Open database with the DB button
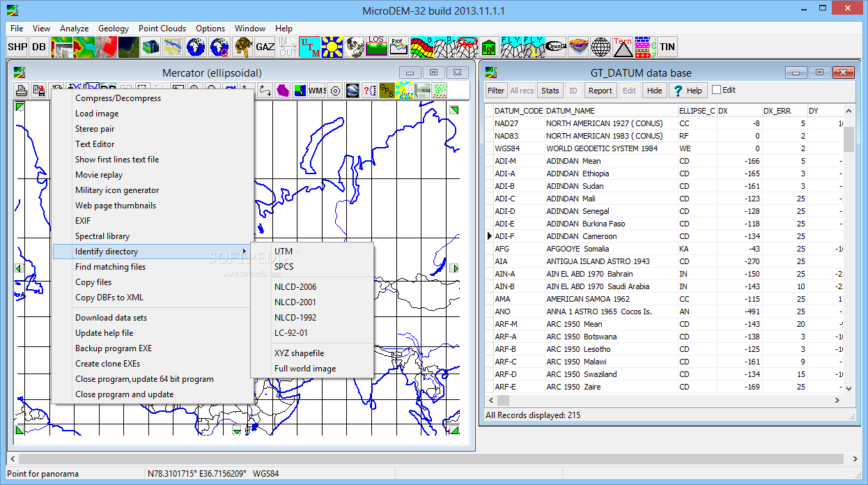868x485 pixels. 39,47
